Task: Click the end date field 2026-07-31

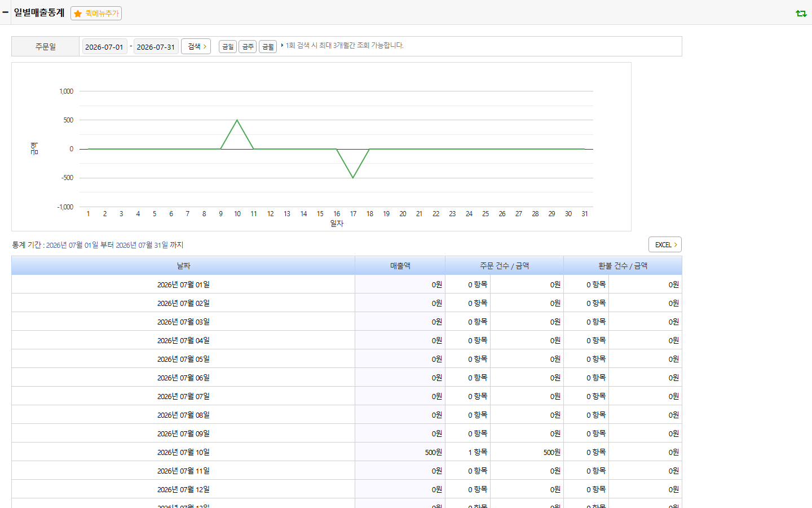Action: click(156, 47)
